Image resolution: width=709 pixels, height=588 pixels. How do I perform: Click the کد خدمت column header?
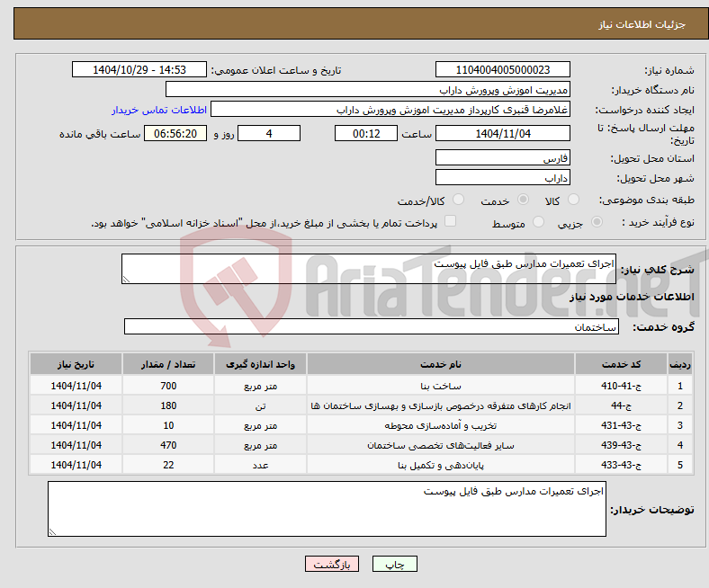(622, 364)
